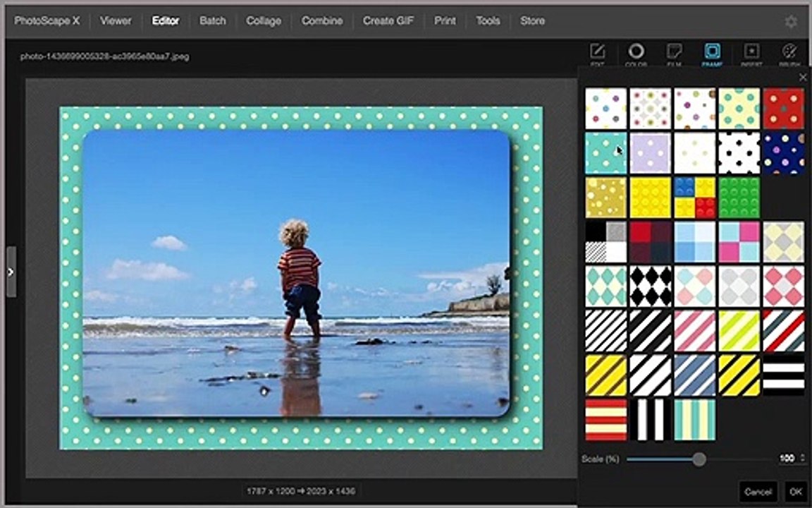Go to the Create GIF tab

[388, 20]
